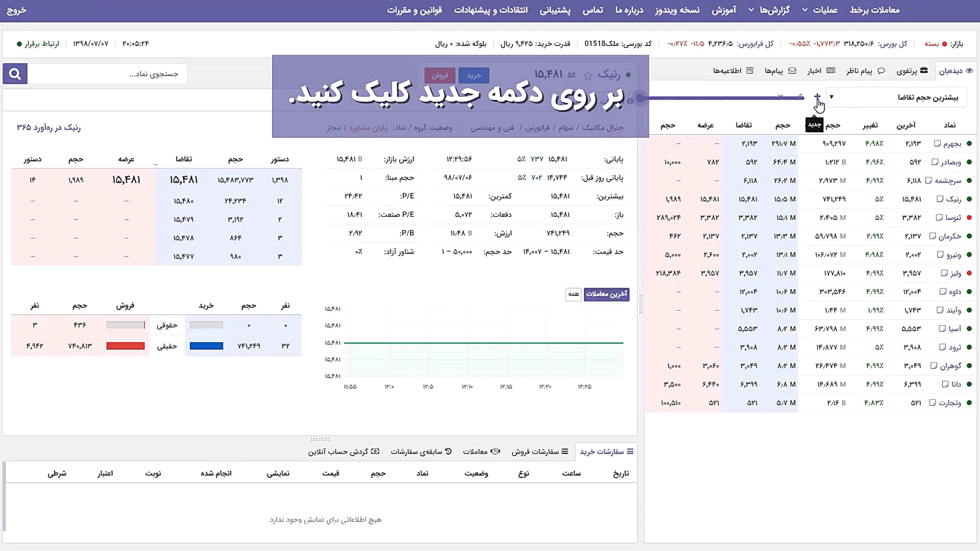Click the symbol search magnifier icon
Screen dimensions: 980x551
click(14, 73)
